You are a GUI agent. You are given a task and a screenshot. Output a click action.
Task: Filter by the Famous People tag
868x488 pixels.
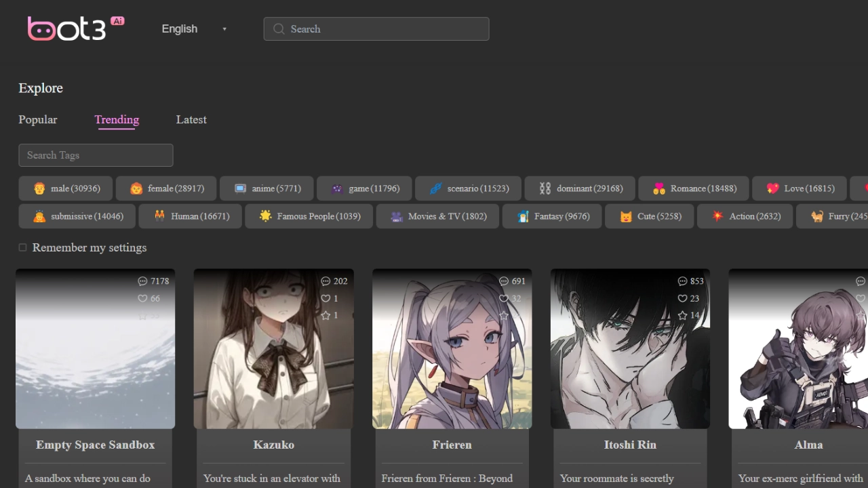tap(309, 216)
